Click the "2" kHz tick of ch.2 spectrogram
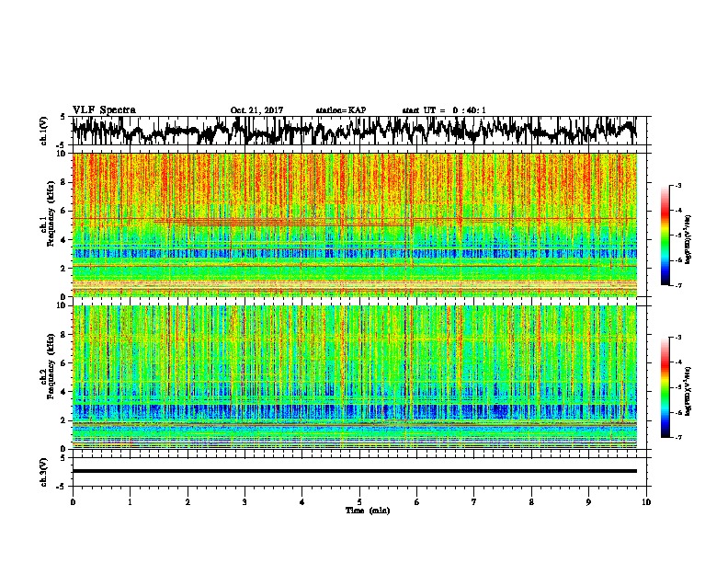Screen dimensions: 728x563 pos(64,420)
